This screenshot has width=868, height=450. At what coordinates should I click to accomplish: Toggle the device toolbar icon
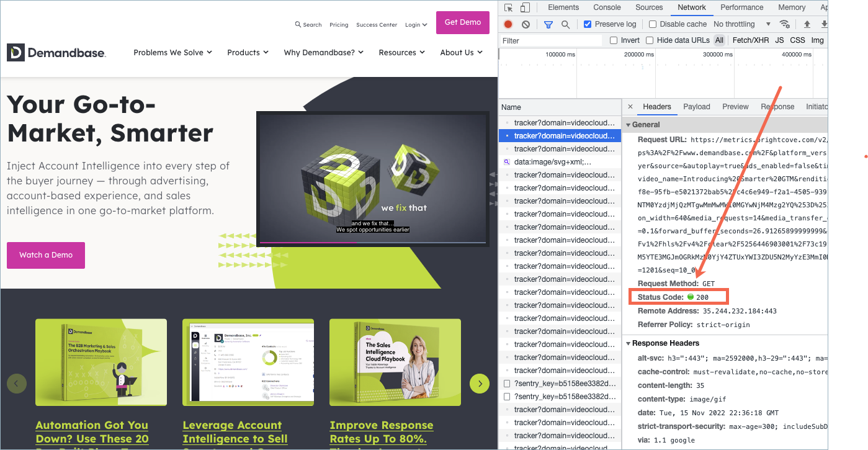525,7
